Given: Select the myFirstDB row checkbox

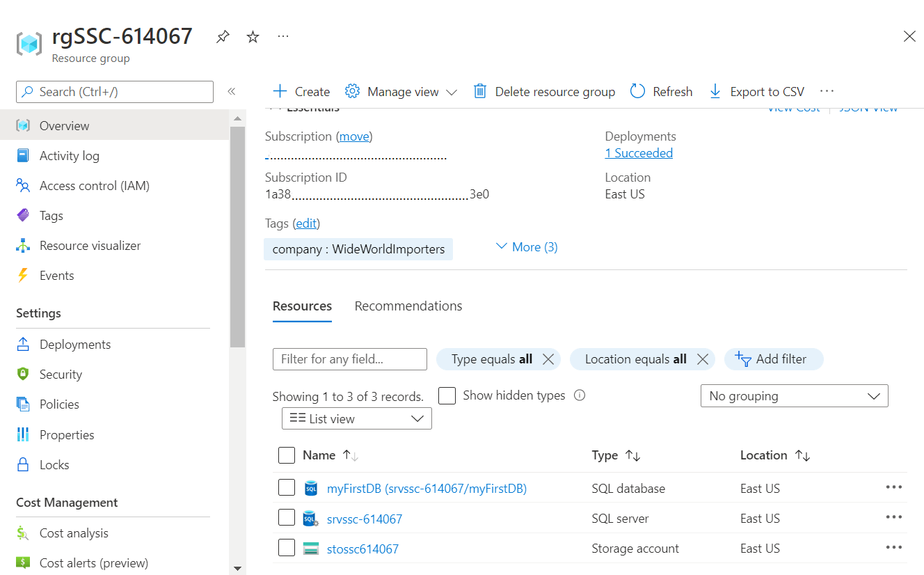Looking at the screenshot, I should pyautogui.click(x=287, y=488).
